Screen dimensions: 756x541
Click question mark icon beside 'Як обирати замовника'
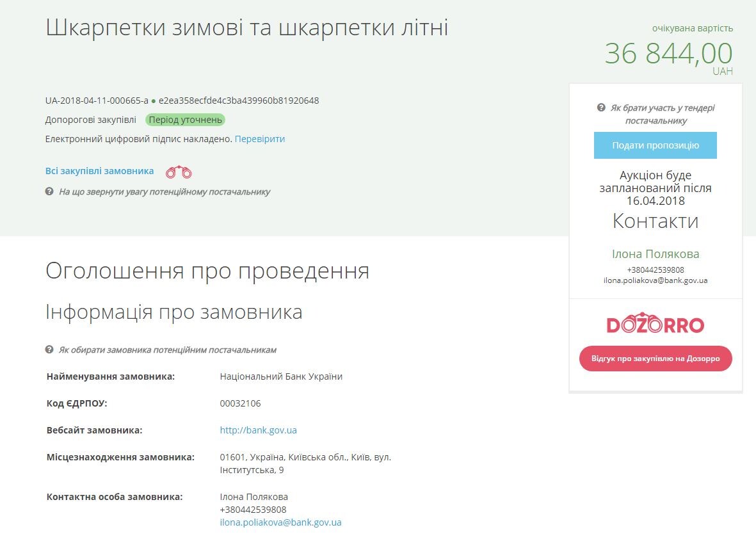tap(49, 350)
